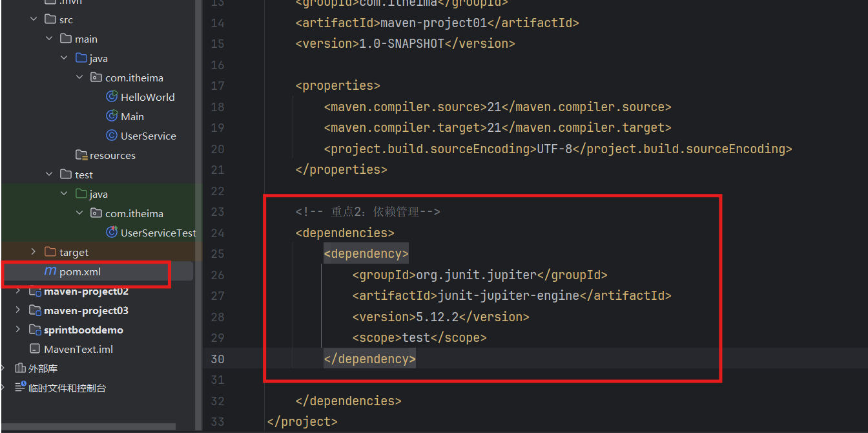Click the maven-project03 module icon
This screenshot has width=868, height=433.
(35, 310)
